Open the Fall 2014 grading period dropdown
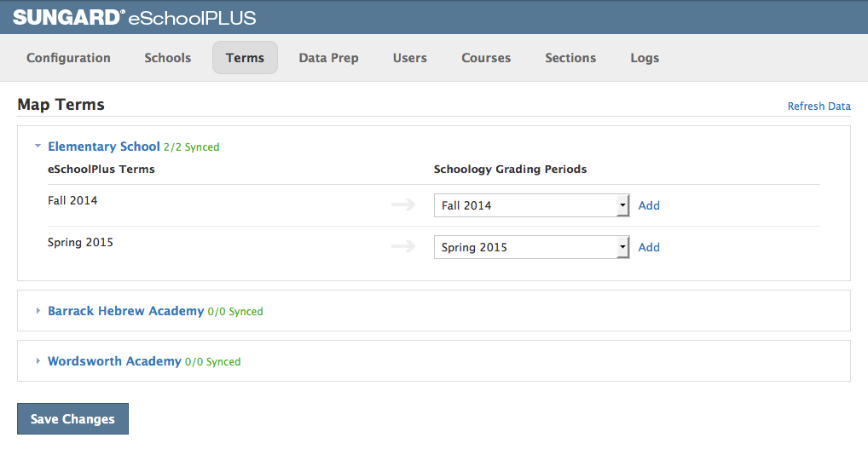Screen dimensions: 868x449 531,205
